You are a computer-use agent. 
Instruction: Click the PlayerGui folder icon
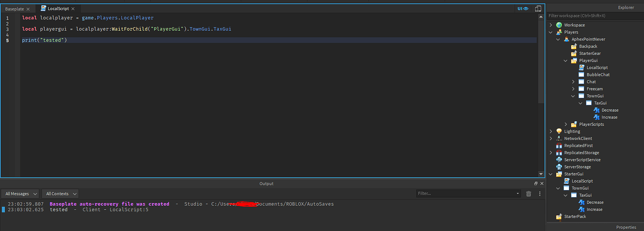(x=574, y=61)
